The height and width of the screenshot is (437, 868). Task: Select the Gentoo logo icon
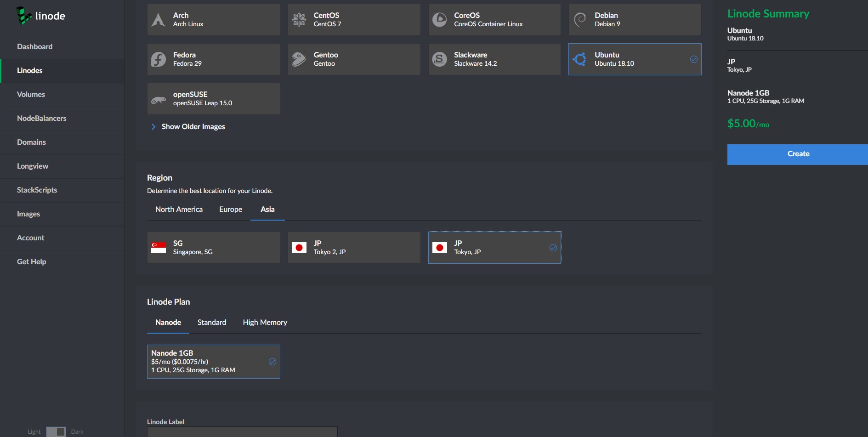click(x=299, y=59)
